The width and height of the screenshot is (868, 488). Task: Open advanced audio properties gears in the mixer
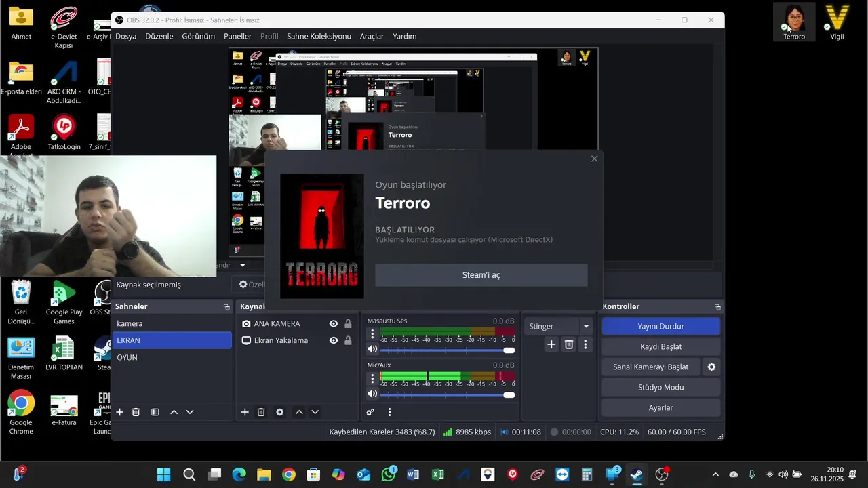(370, 412)
